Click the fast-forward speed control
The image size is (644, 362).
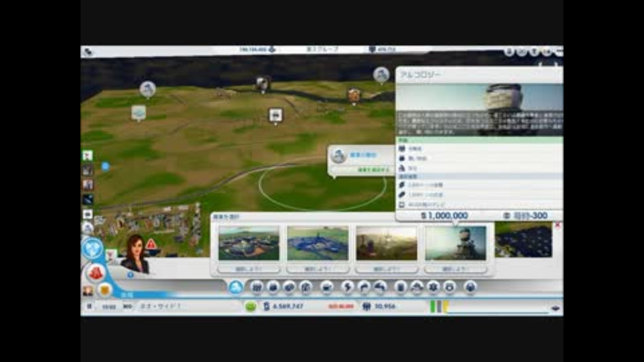click(127, 306)
